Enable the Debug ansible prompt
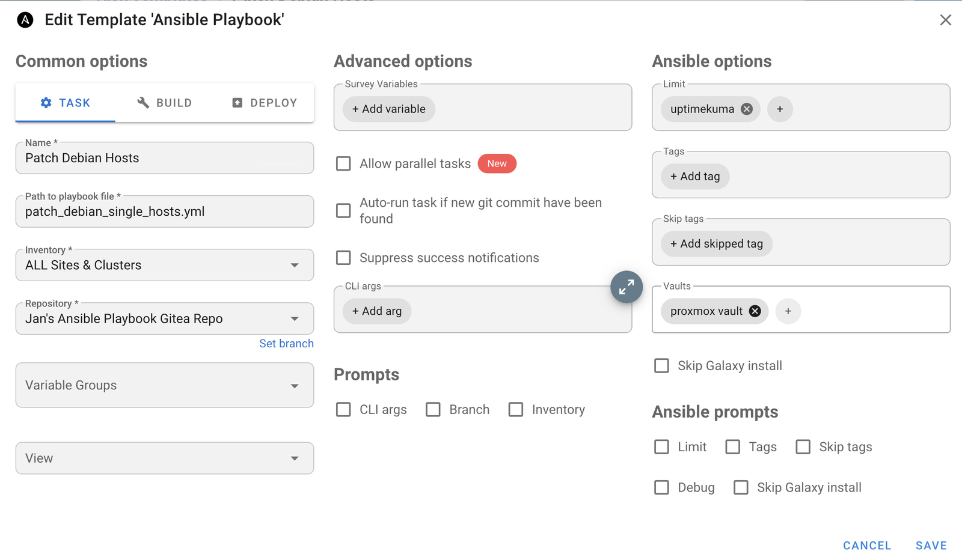 [661, 487]
